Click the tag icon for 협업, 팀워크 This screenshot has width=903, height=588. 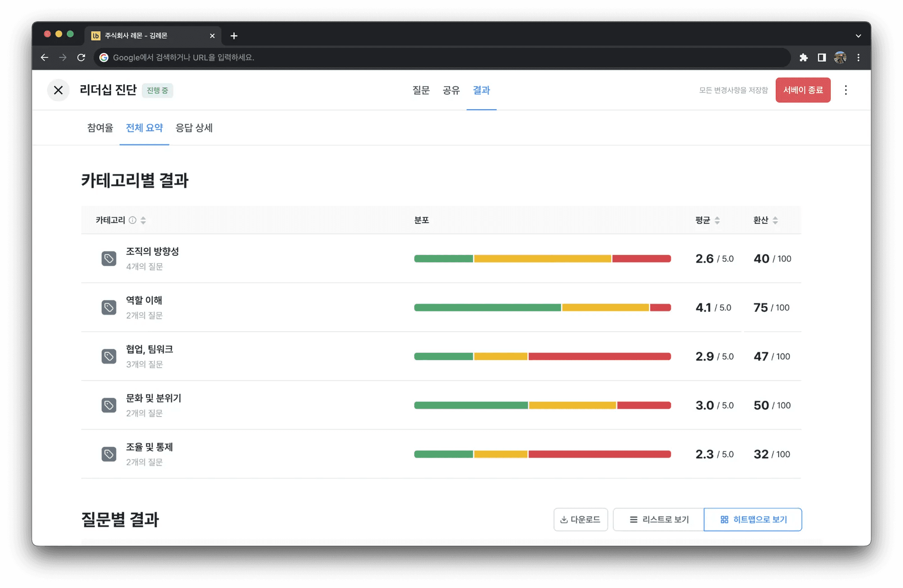109,357
